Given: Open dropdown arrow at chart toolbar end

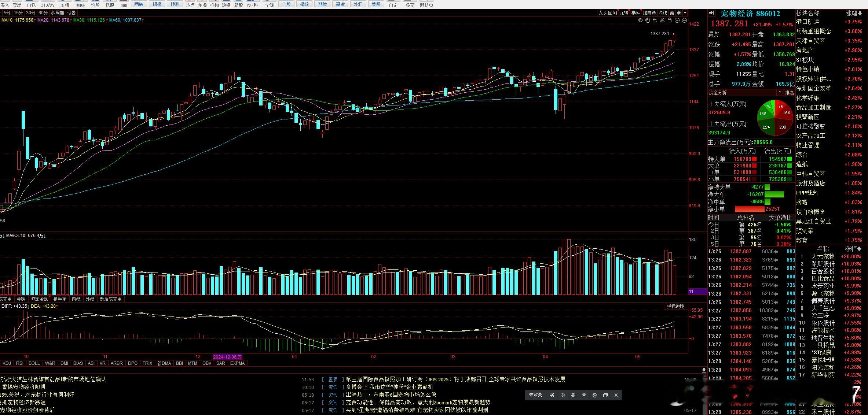Looking at the screenshot, I should pos(685,13).
